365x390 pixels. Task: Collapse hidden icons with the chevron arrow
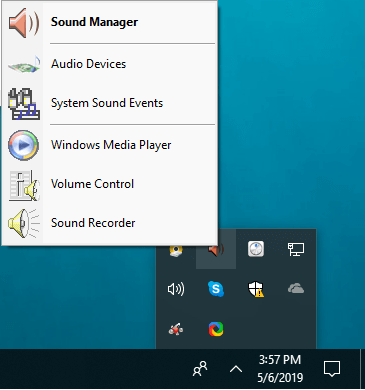[x=236, y=369]
